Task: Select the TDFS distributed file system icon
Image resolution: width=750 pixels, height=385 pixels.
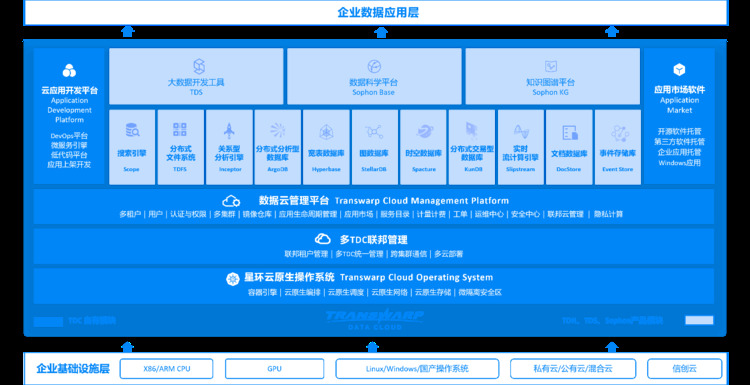Action: (x=180, y=130)
